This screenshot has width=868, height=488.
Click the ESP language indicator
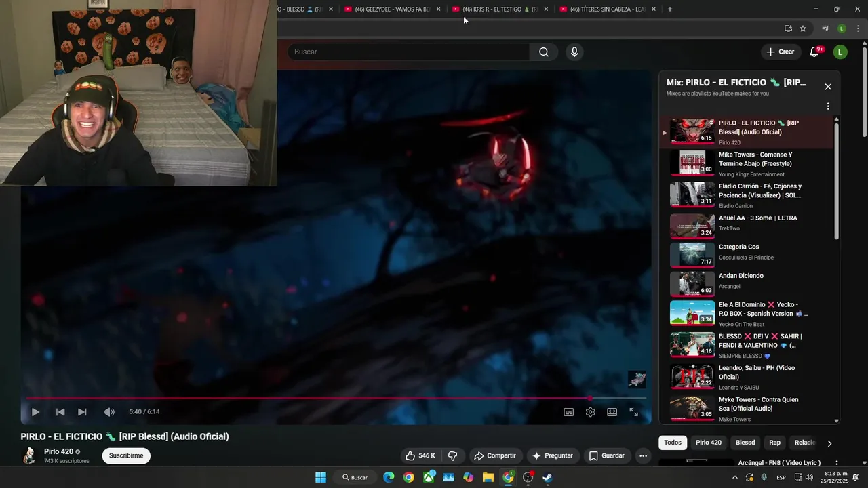pyautogui.click(x=781, y=477)
